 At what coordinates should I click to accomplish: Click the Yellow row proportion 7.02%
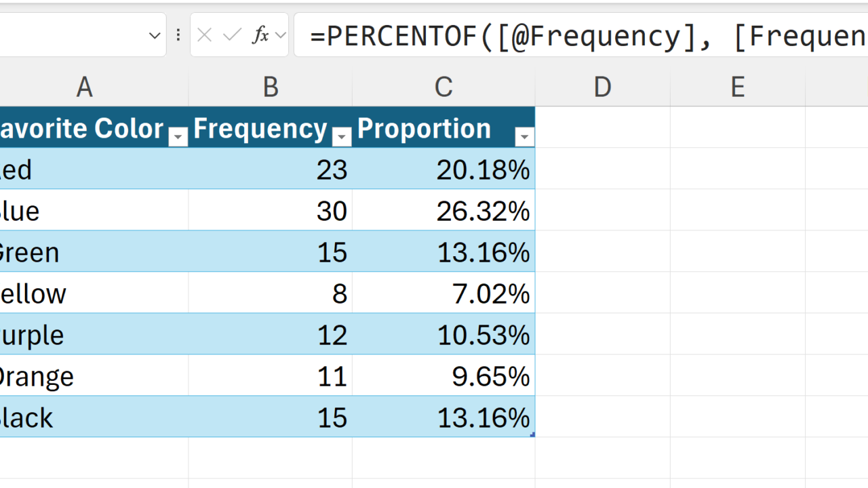pyautogui.click(x=443, y=293)
